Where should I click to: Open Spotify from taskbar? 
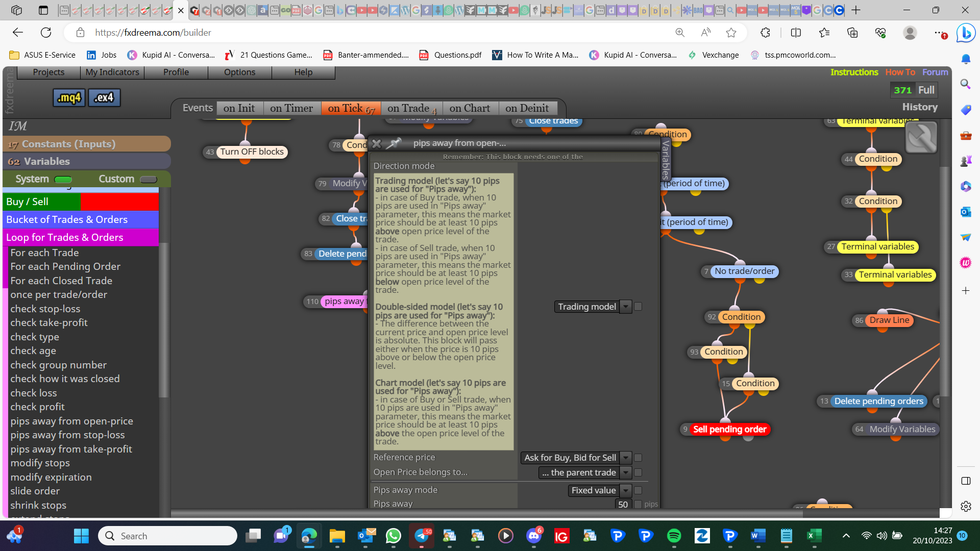click(674, 536)
